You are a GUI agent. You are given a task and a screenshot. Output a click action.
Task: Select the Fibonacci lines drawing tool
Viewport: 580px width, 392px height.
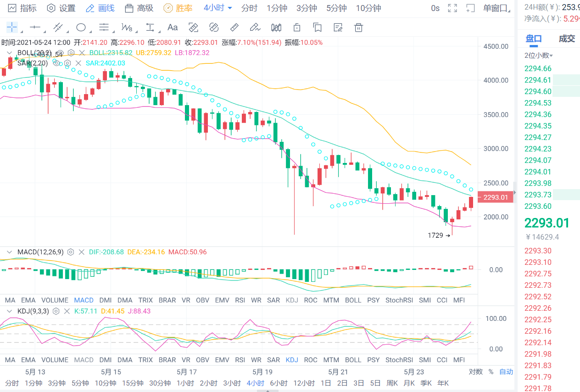[104, 28]
